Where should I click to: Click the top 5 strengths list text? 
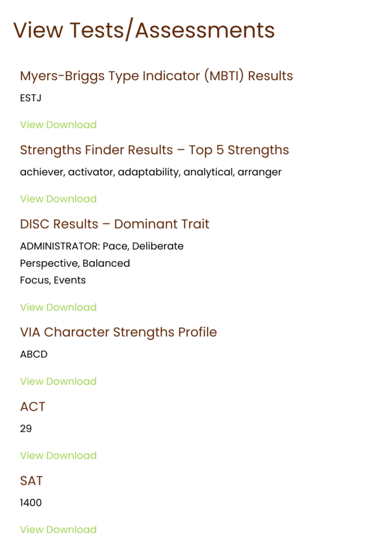(x=151, y=172)
